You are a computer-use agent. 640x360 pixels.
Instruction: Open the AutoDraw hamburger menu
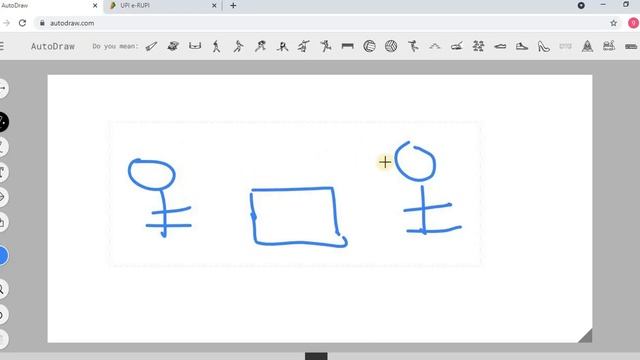(2, 46)
